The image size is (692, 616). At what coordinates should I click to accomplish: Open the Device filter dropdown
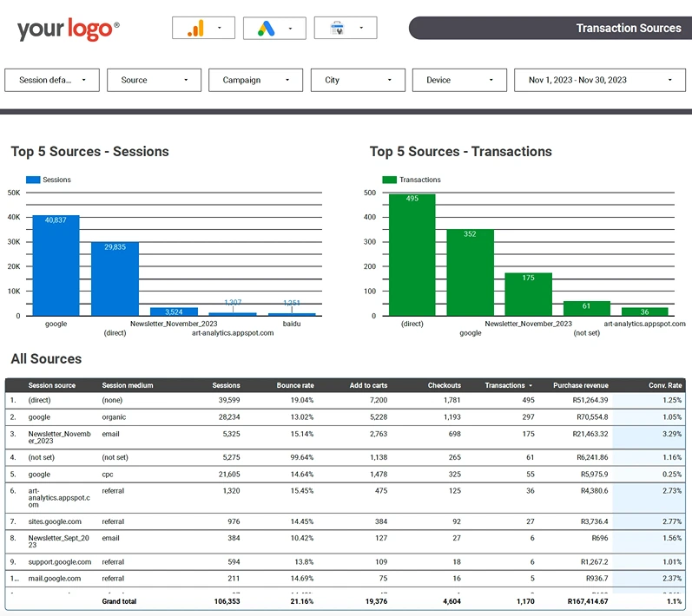tap(459, 80)
